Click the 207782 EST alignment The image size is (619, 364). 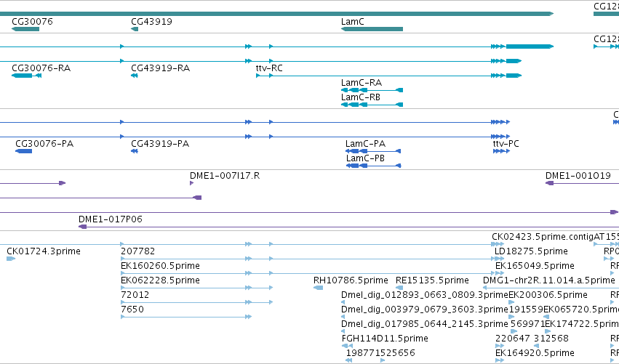[x=312, y=259]
